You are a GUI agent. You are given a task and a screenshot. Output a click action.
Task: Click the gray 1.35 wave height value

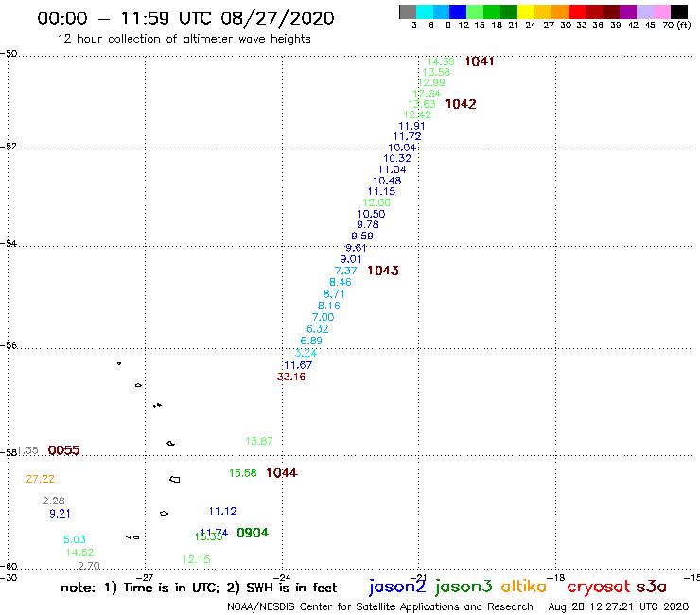pyautogui.click(x=28, y=450)
